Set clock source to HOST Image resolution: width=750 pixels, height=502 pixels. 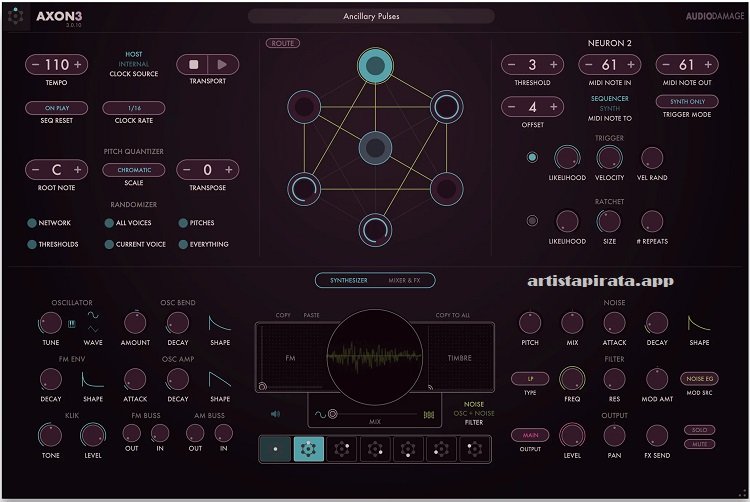(133, 55)
